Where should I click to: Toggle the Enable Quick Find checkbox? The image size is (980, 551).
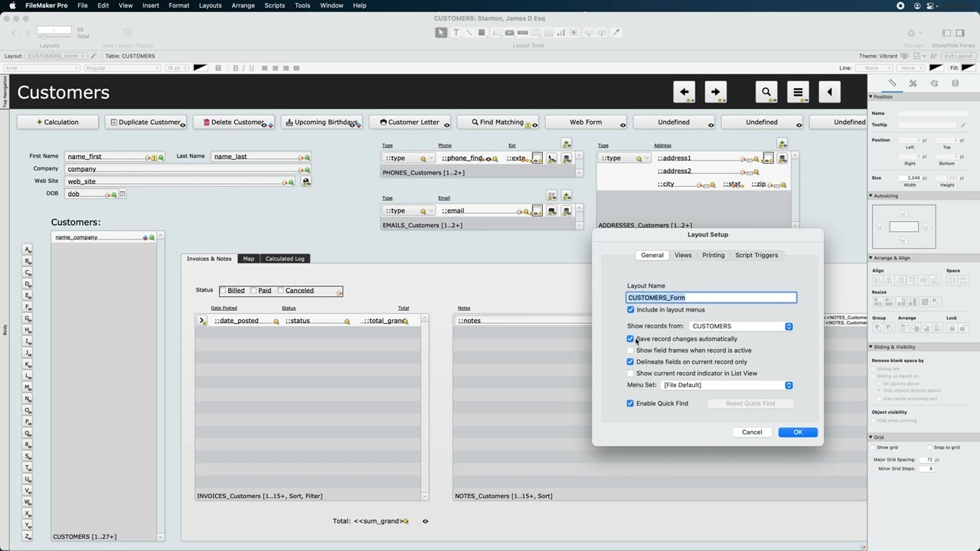pyautogui.click(x=631, y=403)
